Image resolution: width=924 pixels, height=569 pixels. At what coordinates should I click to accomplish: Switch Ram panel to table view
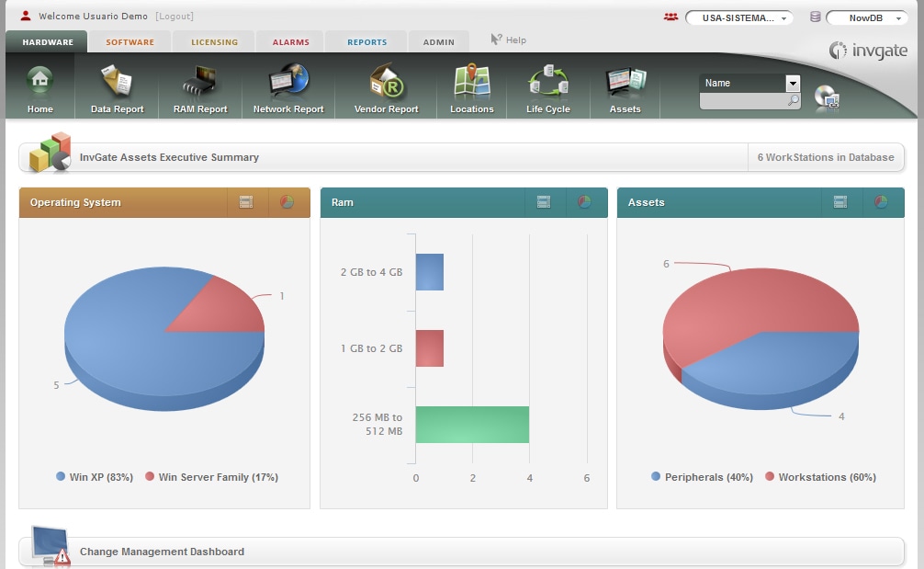coord(544,202)
